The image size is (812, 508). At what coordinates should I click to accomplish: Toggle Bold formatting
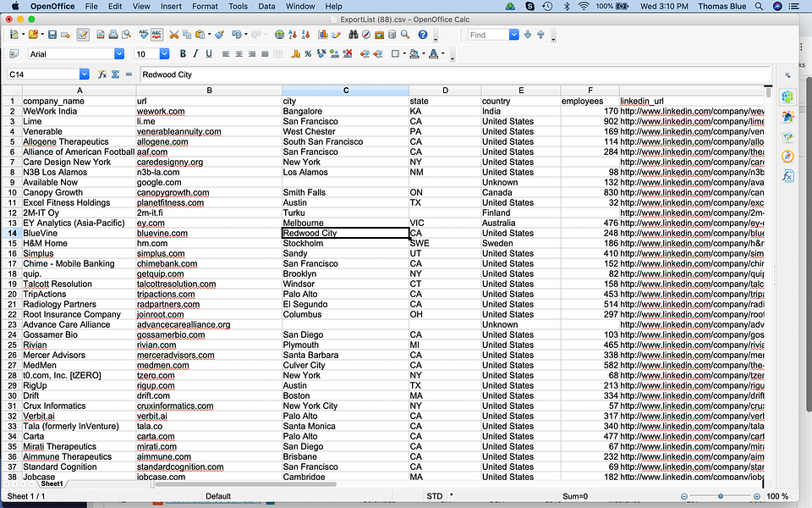coord(183,53)
